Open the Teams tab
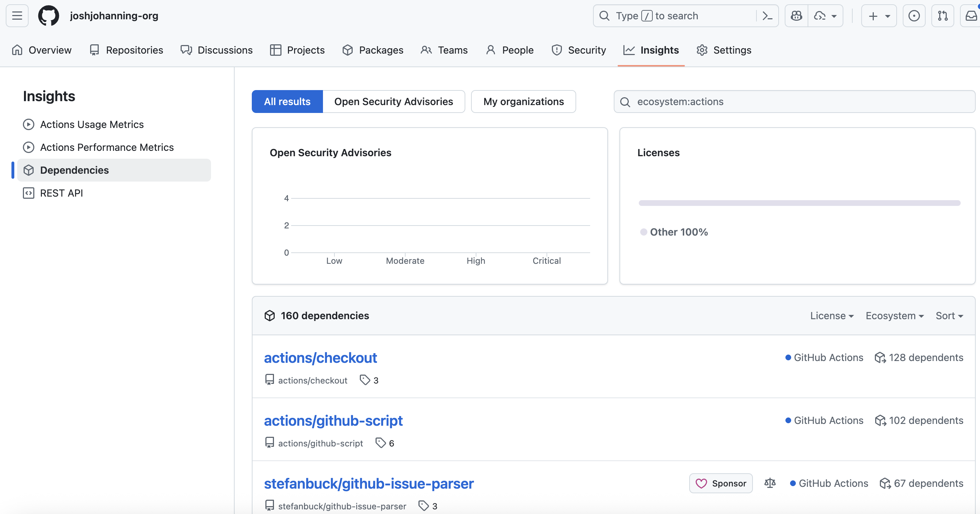The image size is (980, 514). click(x=444, y=50)
